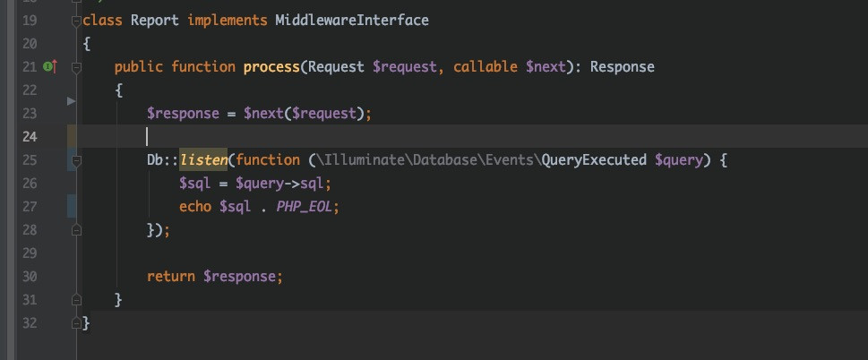Click the blue change marker beside line 27
The height and width of the screenshot is (360, 868).
(x=72, y=206)
